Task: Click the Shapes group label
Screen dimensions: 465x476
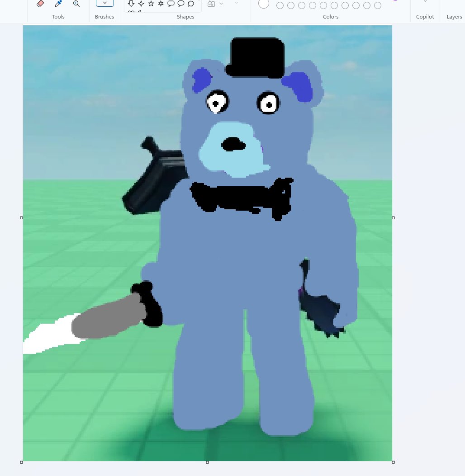Action: point(185,17)
